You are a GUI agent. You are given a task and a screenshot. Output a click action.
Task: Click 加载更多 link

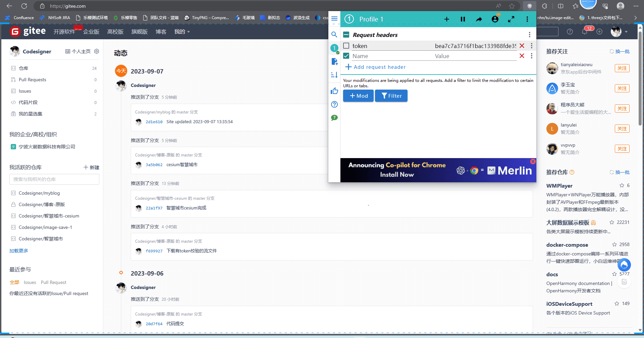click(x=19, y=251)
